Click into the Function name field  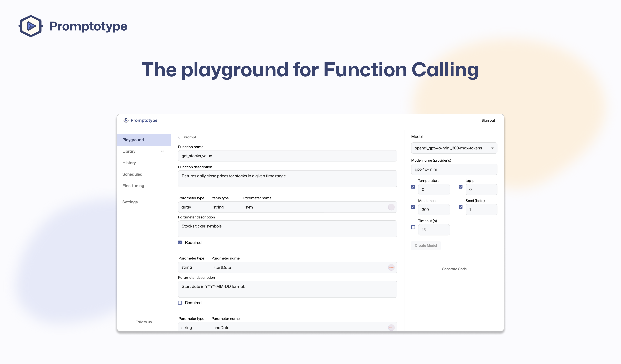point(287,156)
